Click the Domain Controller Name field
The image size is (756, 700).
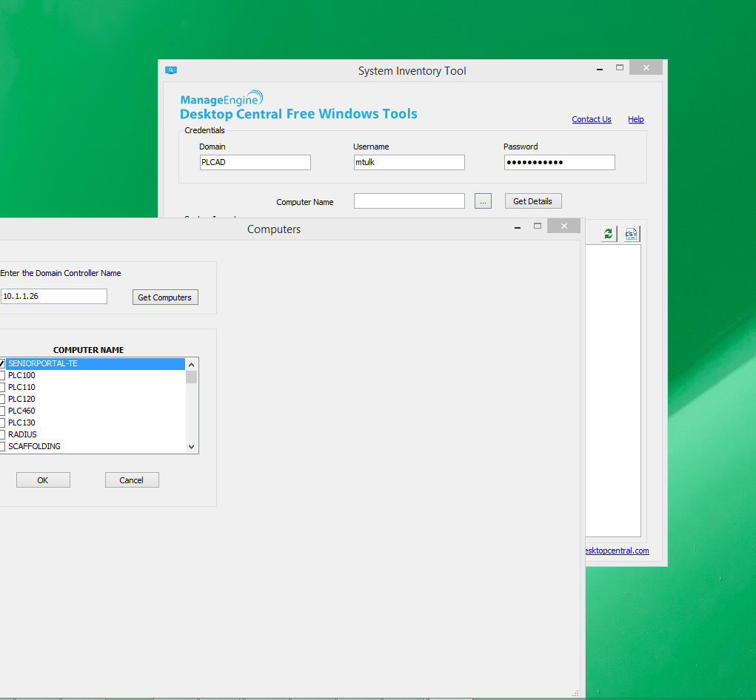click(x=53, y=296)
